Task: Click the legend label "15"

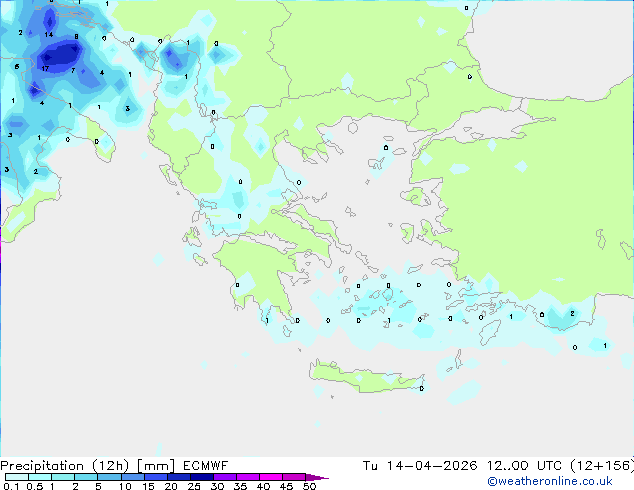Action: point(148,486)
